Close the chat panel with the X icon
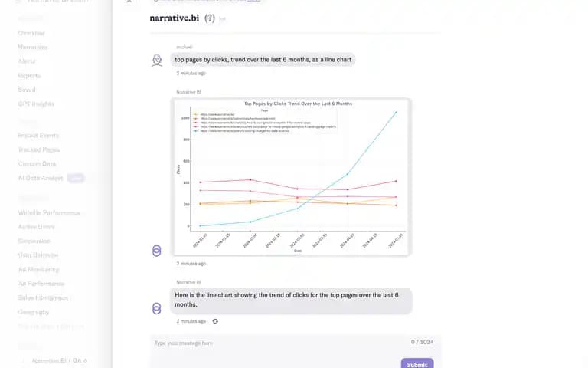Screen dimensions: 588x368 pos(129,1)
